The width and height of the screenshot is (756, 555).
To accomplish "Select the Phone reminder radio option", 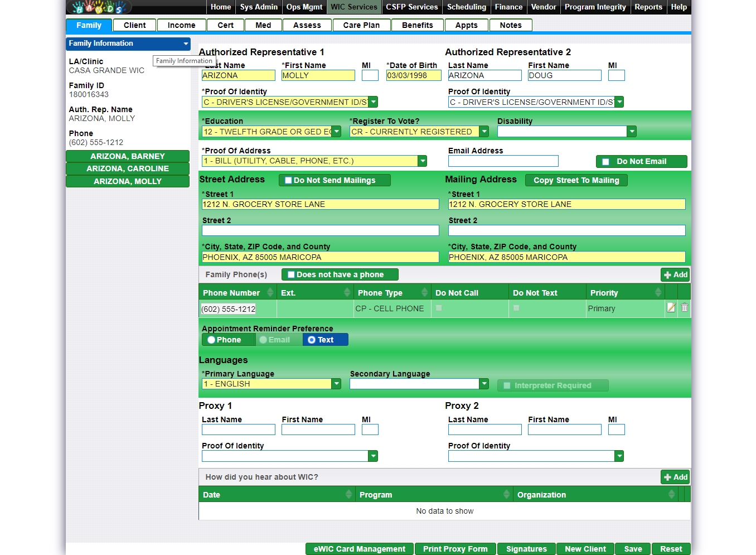I will pyautogui.click(x=211, y=340).
